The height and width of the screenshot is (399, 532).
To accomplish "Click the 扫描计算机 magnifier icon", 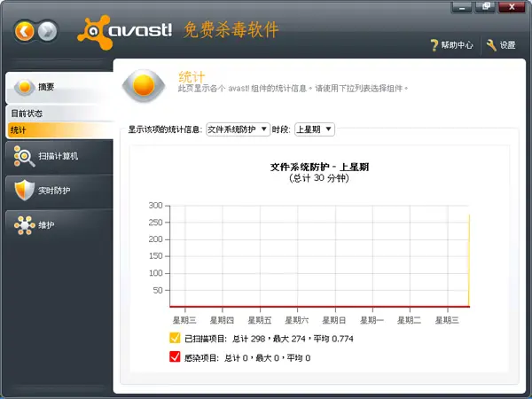I will click(x=24, y=156).
